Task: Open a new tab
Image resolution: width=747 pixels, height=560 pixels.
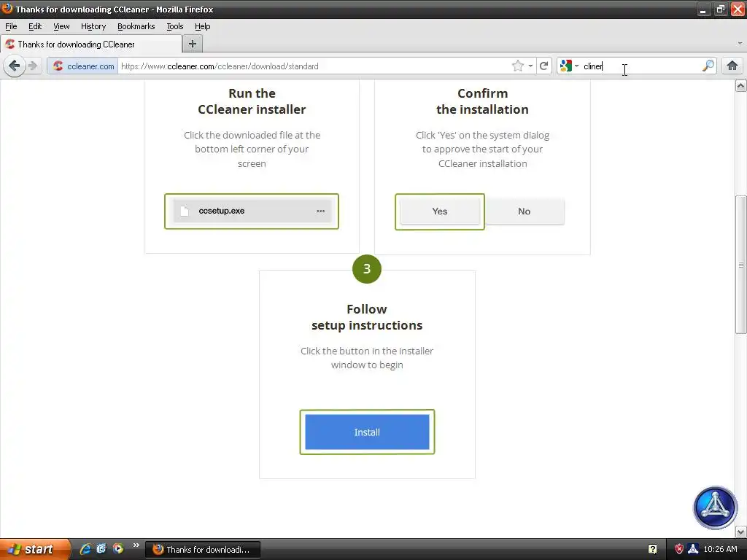Action: click(193, 44)
